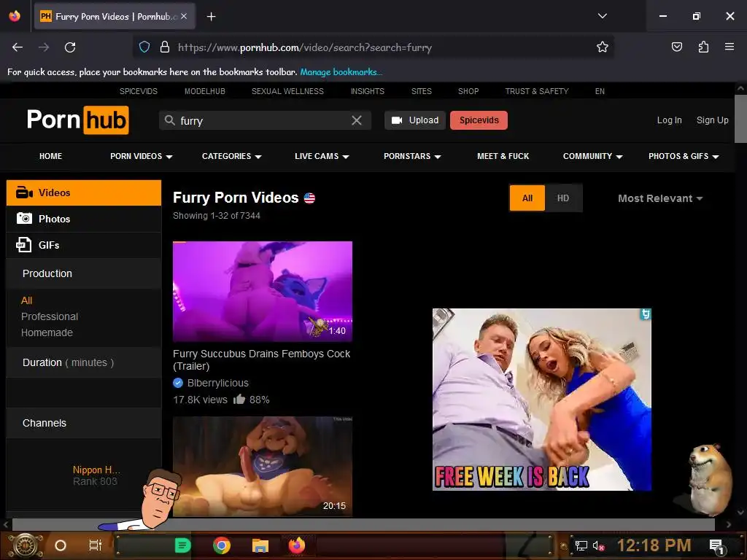Open the Most Relevant sort dropdown
The width and height of the screenshot is (747, 560).
(x=660, y=198)
